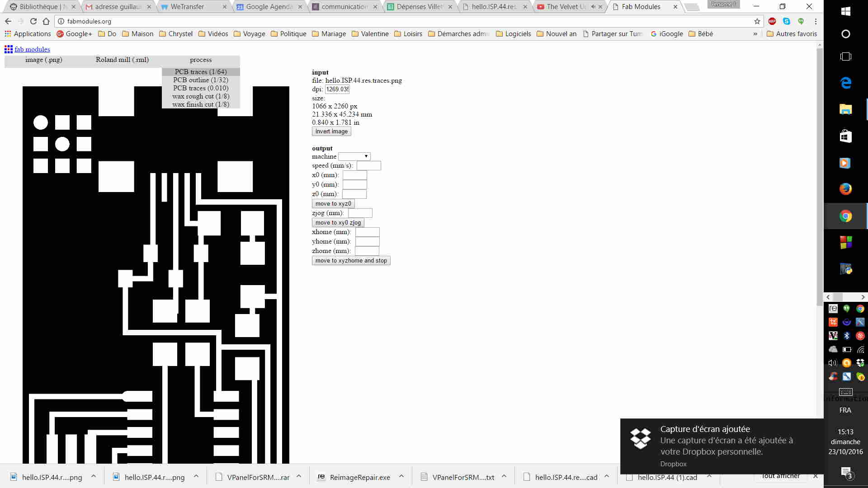Click the fab modules grid icon
The height and width of the screenshot is (488, 868).
point(8,49)
